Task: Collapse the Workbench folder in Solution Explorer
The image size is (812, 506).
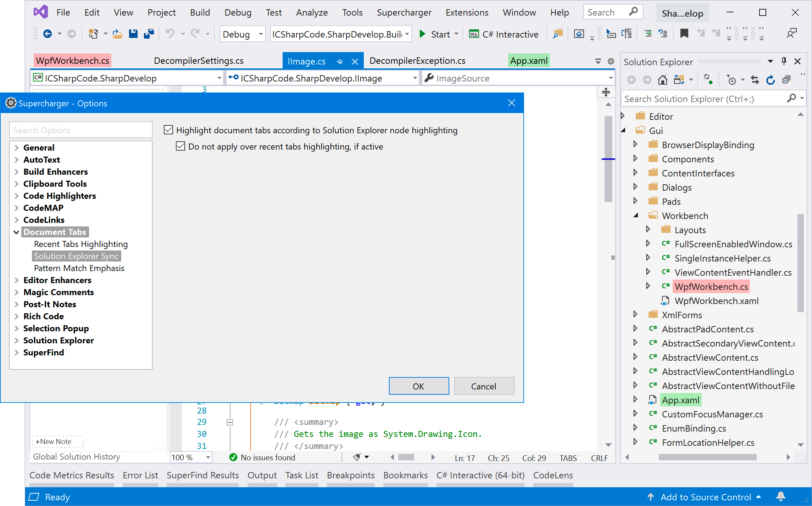Action: (x=636, y=215)
